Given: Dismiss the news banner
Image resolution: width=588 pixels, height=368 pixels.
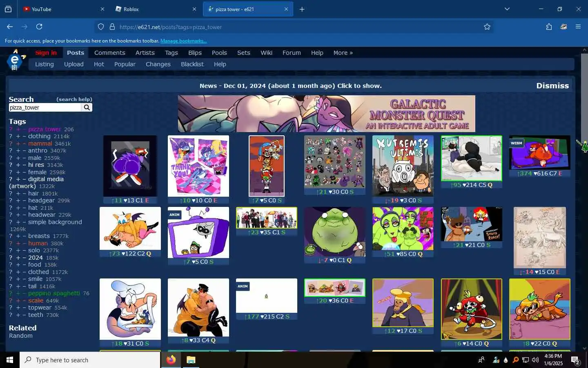Looking at the screenshot, I should tap(552, 85).
